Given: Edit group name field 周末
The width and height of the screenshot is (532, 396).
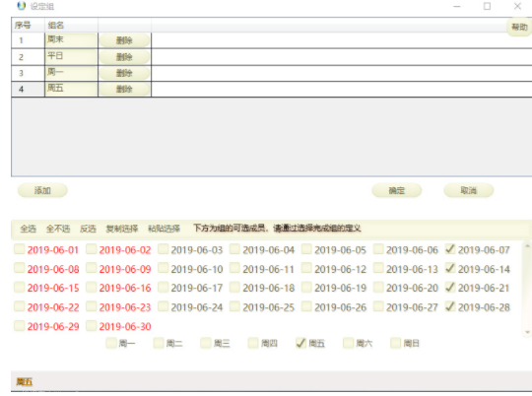Looking at the screenshot, I should coord(71,40).
